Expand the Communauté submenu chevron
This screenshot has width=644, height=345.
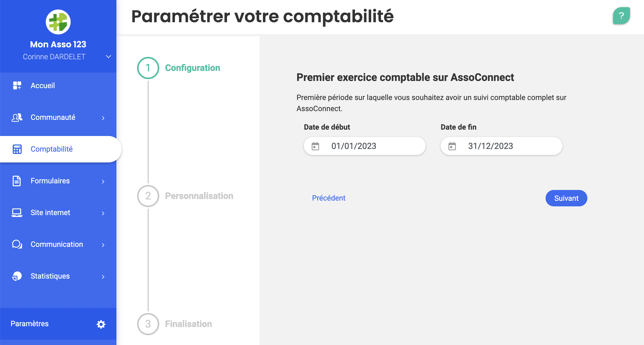103,118
